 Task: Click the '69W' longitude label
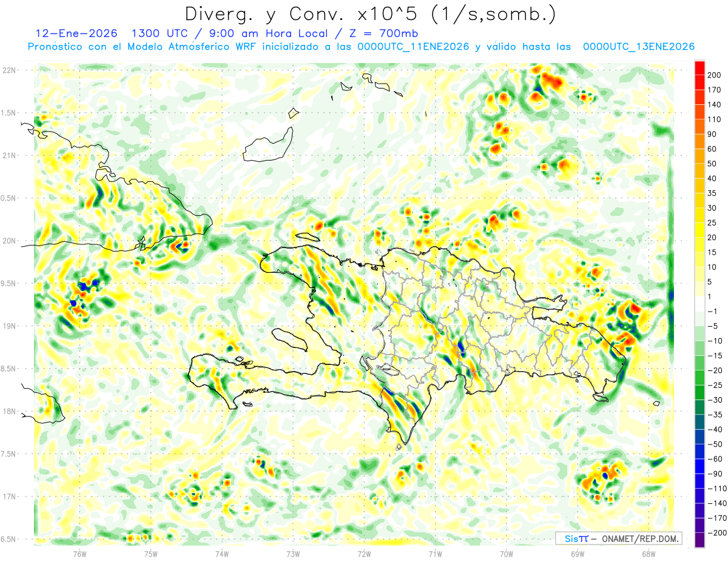(578, 554)
